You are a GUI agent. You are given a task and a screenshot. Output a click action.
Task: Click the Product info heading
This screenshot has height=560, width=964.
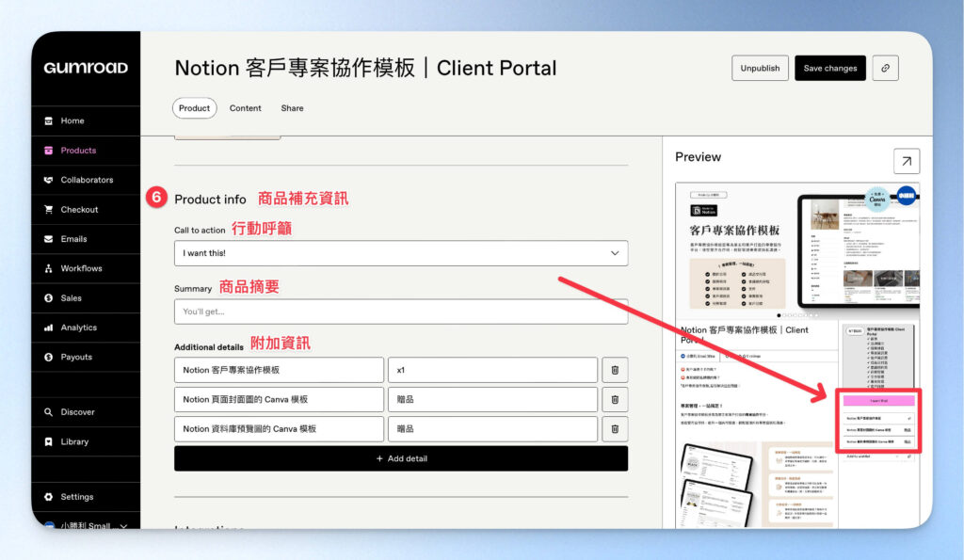click(210, 200)
